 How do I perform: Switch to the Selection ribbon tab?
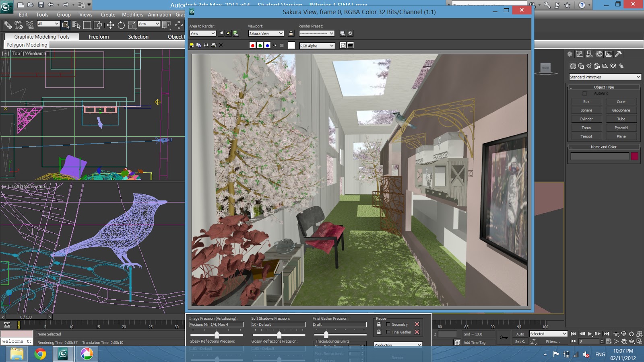coord(138,37)
